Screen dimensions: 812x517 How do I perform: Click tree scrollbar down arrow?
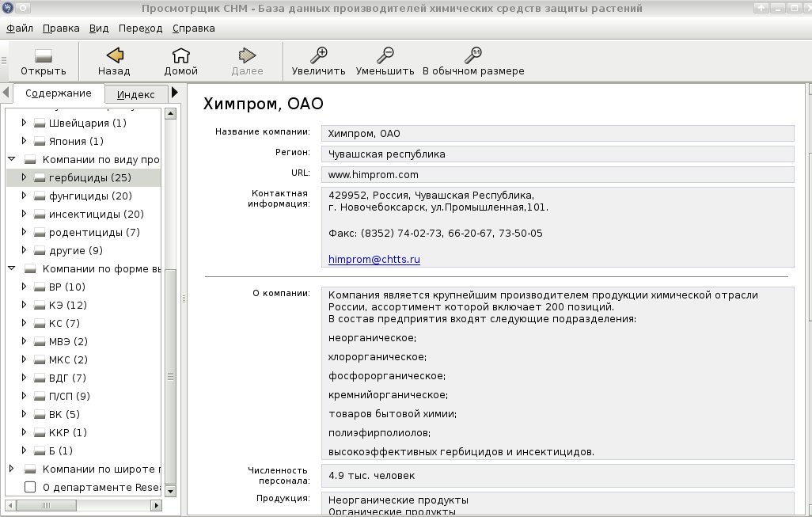(170, 491)
